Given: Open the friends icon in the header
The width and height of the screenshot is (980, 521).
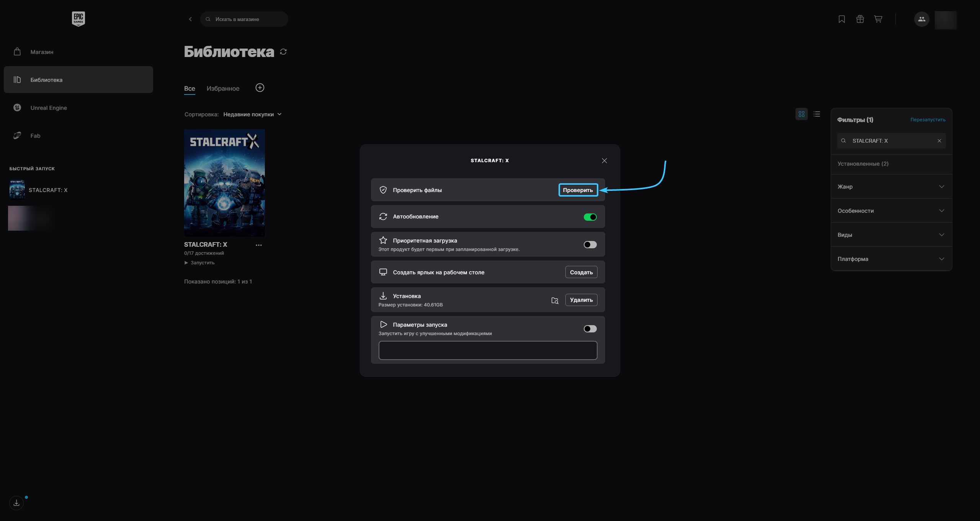Looking at the screenshot, I should (x=921, y=19).
